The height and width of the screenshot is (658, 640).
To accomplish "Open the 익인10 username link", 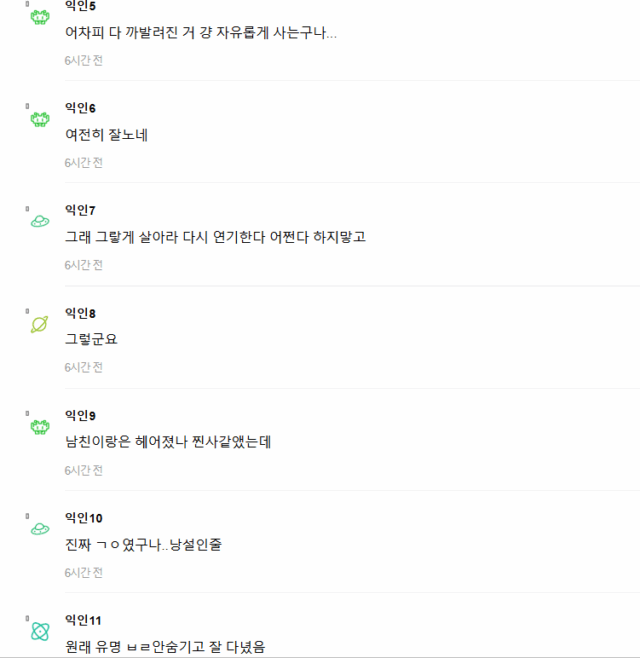I will tap(84, 518).
